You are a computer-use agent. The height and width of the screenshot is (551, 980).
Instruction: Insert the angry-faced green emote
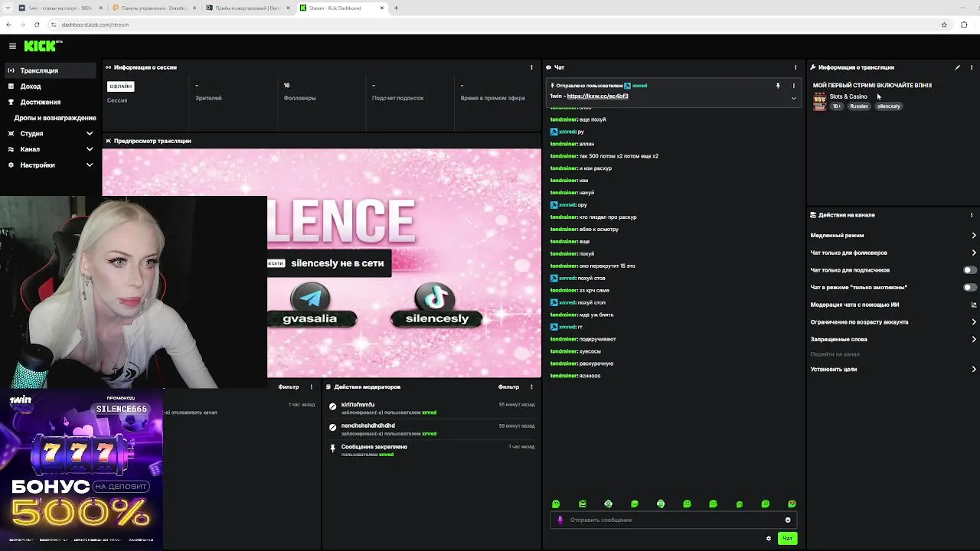point(583,504)
